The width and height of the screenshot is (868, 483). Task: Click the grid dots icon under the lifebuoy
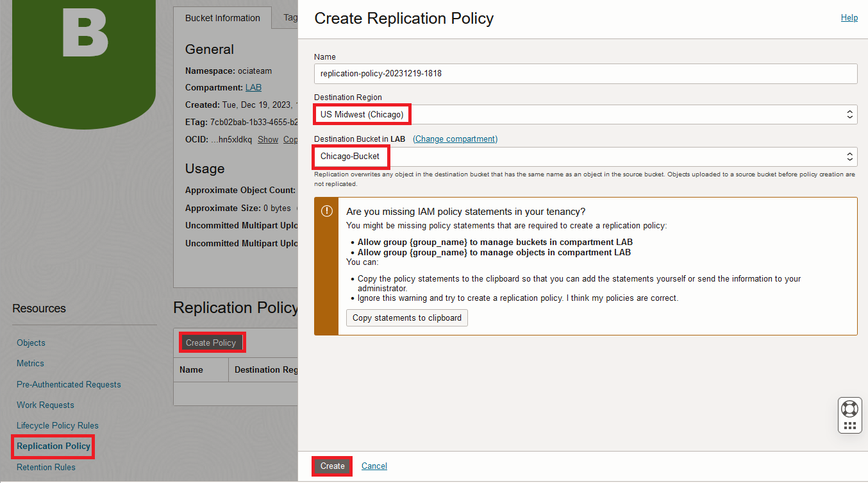tap(849, 425)
